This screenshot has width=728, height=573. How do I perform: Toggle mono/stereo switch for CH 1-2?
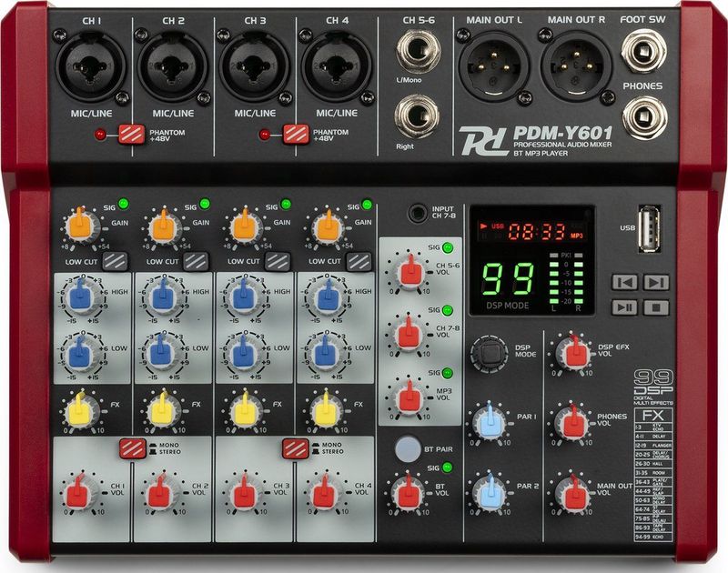pyautogui.click(x=132, y=448)
